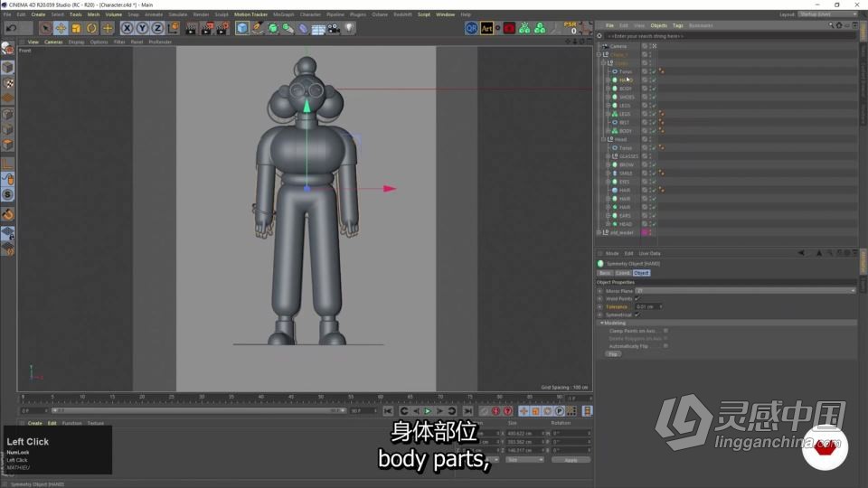Click the Art plugin icon
This screenshot has height=488, width=868.
[486, 28]
